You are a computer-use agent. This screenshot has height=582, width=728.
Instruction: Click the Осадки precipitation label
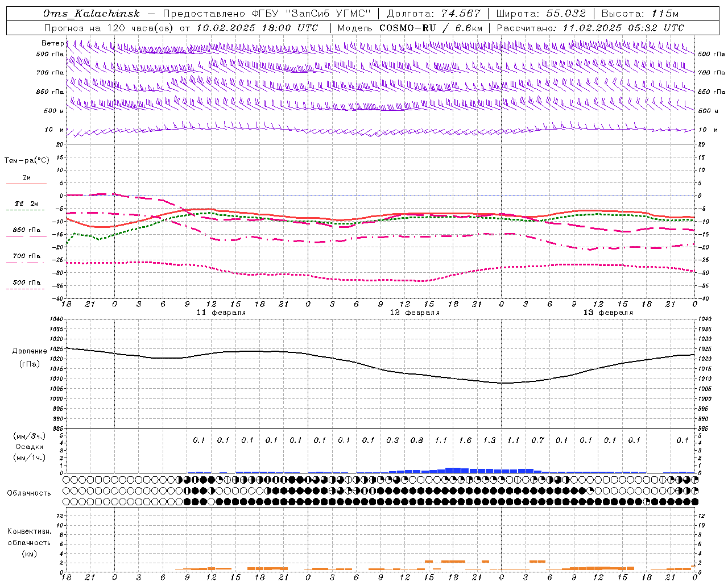click(x=30, y=447)
